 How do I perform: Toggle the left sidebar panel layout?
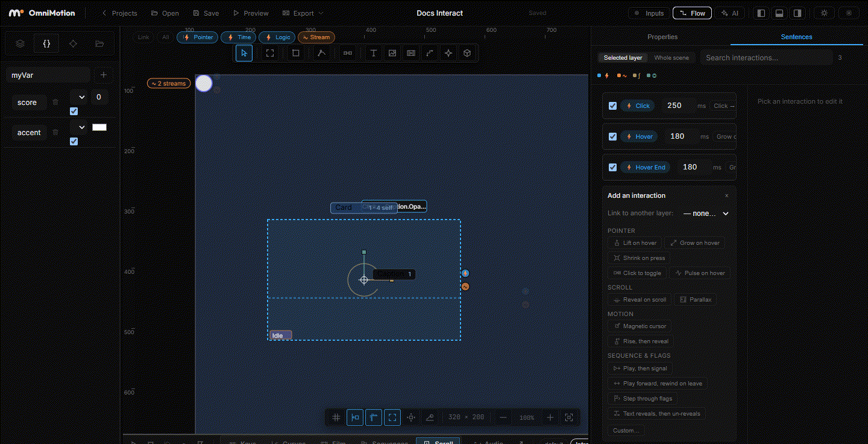761,13
